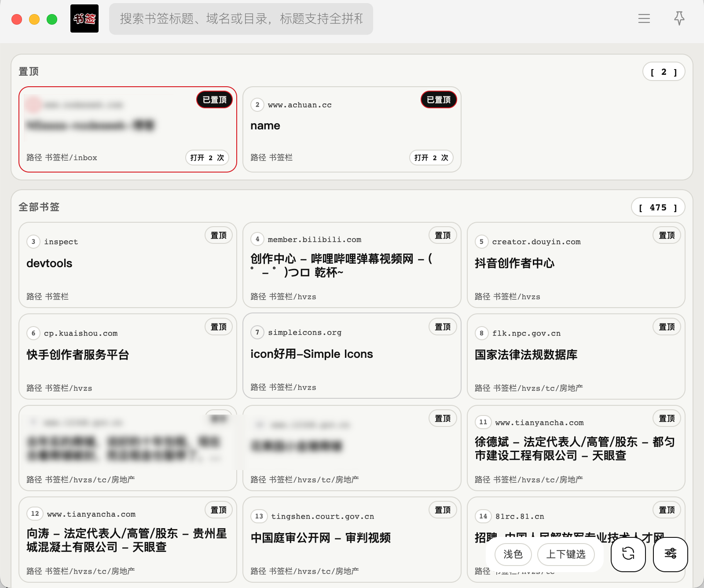Viewport: 704px width, 588px height.
Task: Pin the 徐德斌 tianyancha bookmark with 置顶
Action: 667,419
